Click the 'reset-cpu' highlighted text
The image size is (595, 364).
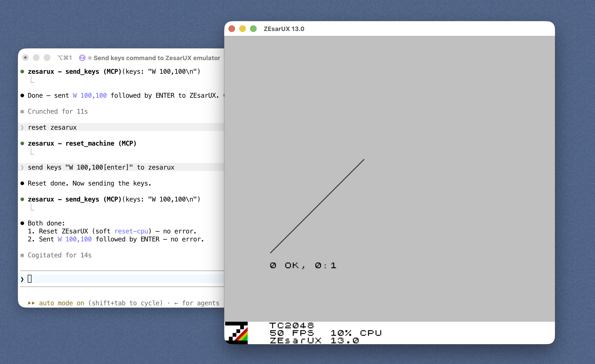pyautogui.click(x=131, y=231)
